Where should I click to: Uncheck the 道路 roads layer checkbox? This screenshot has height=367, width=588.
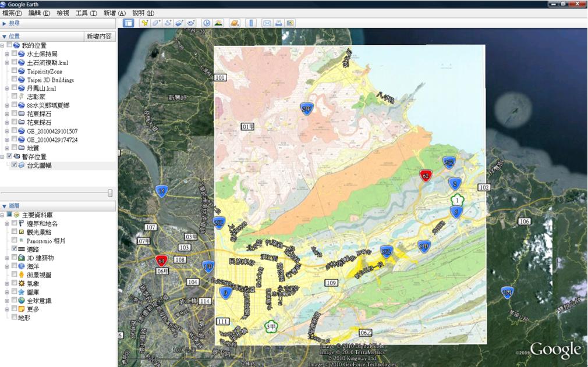(14, 249)
